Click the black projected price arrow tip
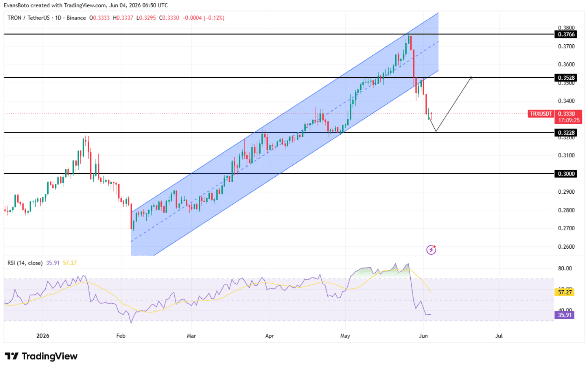The height and width of the screenshot is (366, 588). [471, 77]
